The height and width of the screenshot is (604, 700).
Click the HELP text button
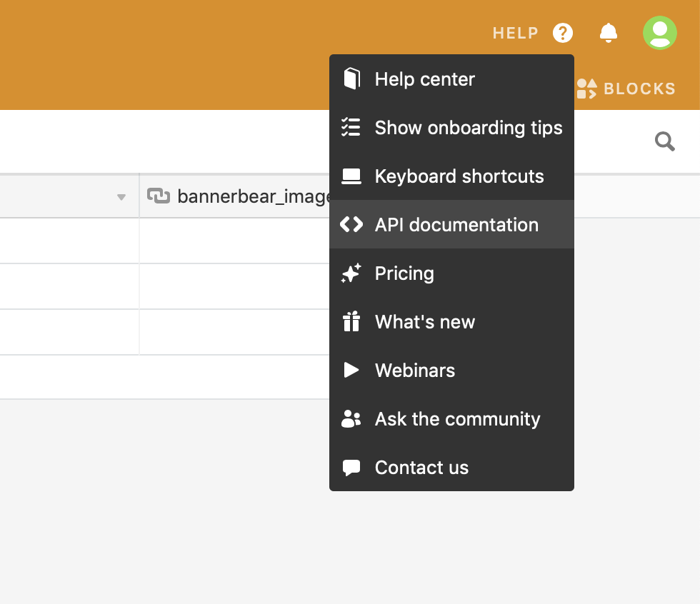tap(515, 33)
